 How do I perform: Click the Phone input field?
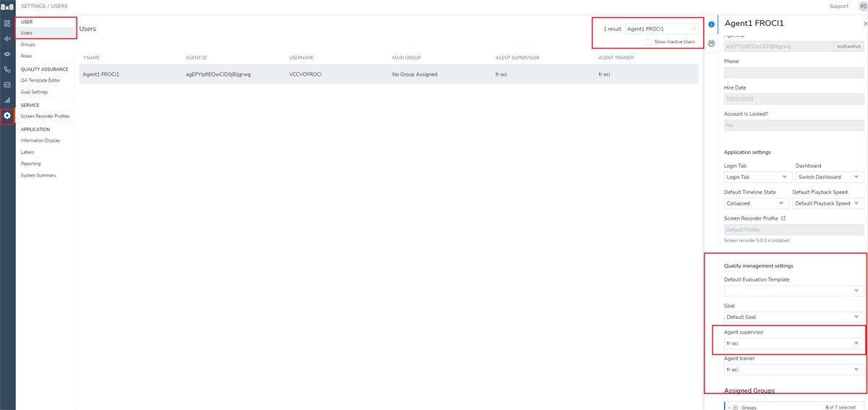(x=794, y=72)
